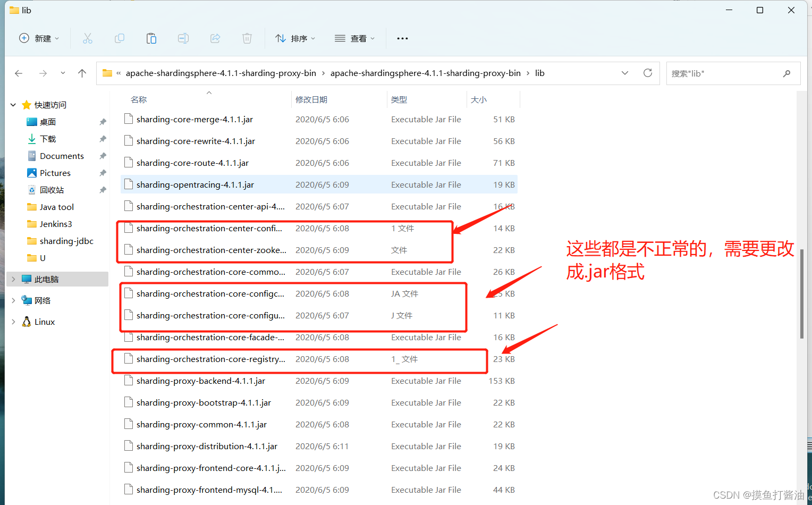This screenshot has height=505, width=812.
Task: Open the 排序 (Sort) dropdown menu
Action: (x=295, y=38)
